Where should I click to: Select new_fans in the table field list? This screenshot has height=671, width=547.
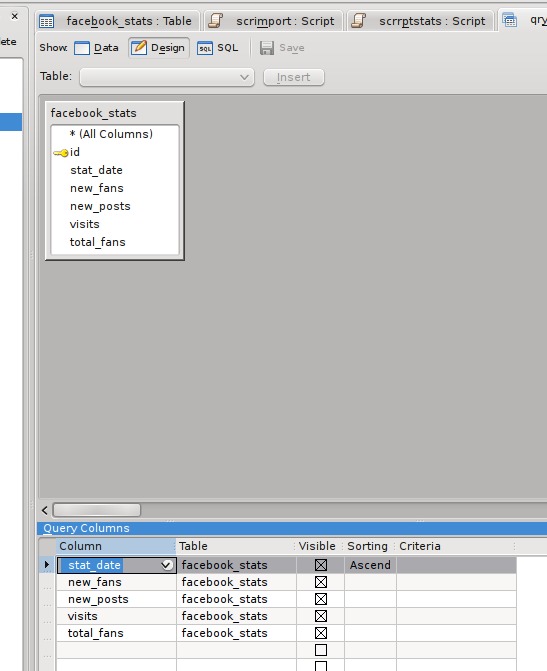click(97, 188)
